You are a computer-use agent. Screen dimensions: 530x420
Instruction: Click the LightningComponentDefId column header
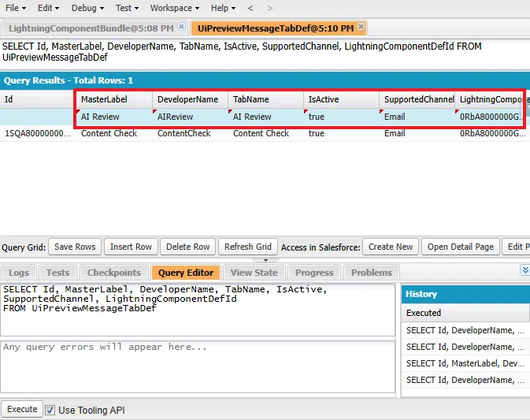pos(492,99)
